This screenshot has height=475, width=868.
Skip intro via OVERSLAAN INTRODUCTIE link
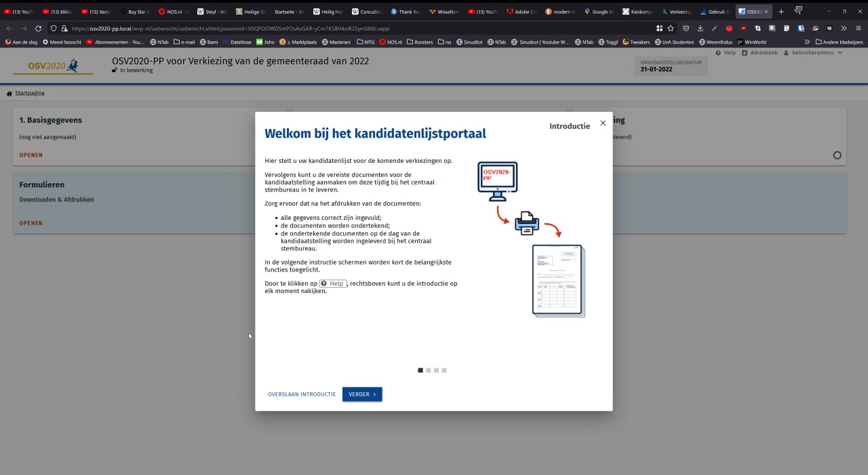point(302,394)
